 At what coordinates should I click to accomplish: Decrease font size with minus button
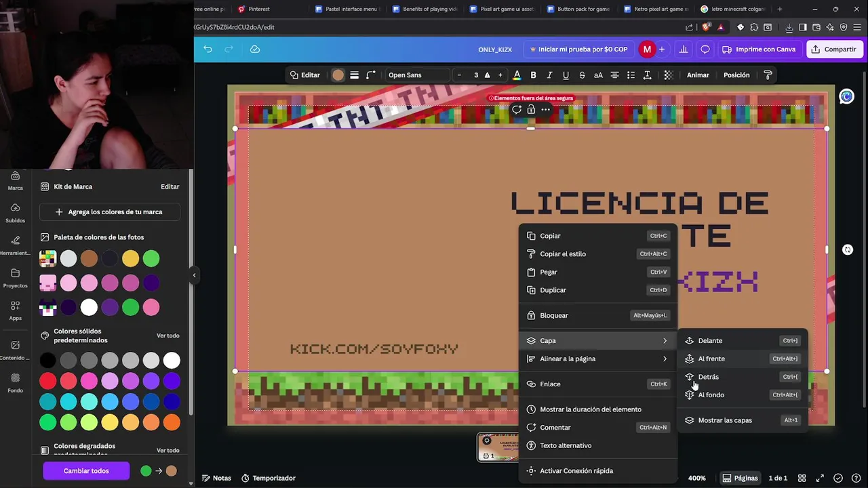click(460, 75)
